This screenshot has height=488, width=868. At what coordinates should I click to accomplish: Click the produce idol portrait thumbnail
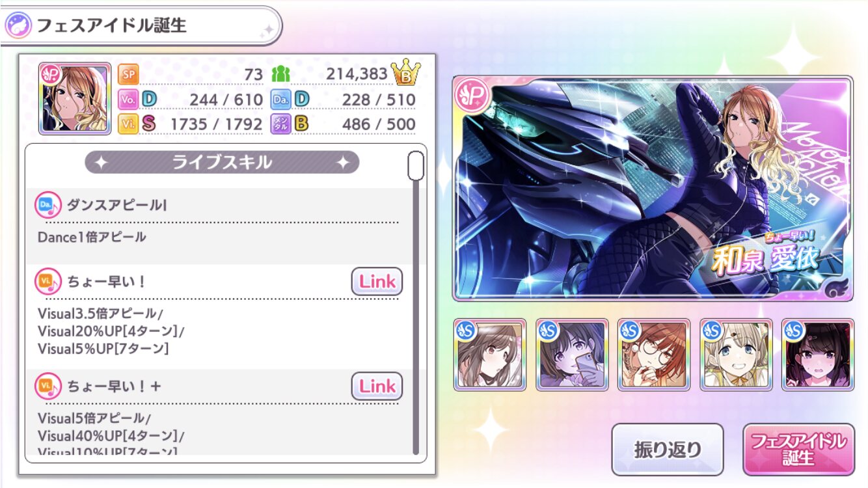(x=75, y=98)
